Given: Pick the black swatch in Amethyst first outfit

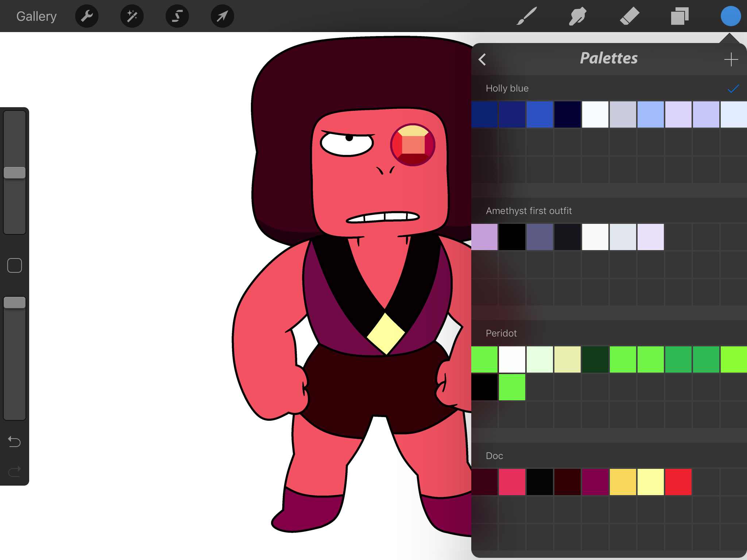Looking at the screenshot, I should (x=512, y=237).
